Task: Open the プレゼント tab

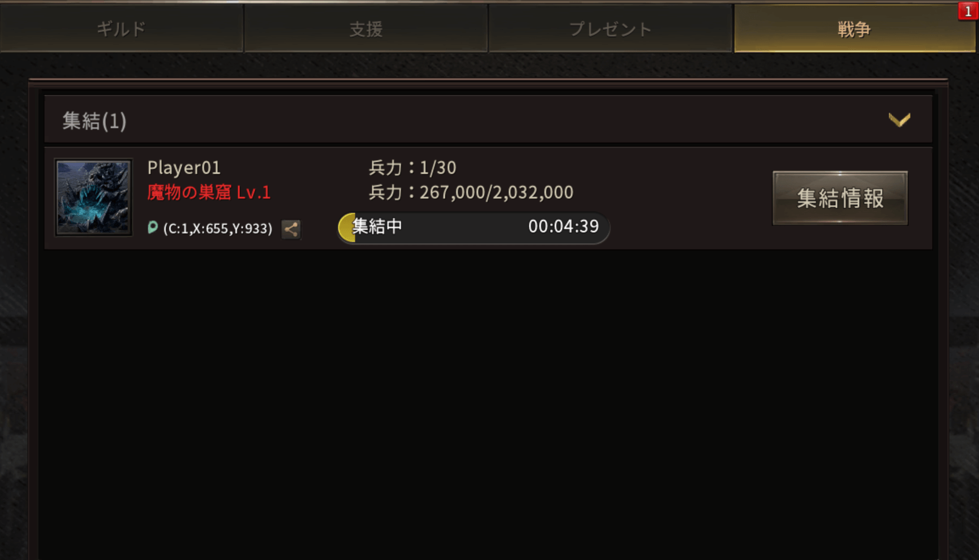Action: coord(611,28)
